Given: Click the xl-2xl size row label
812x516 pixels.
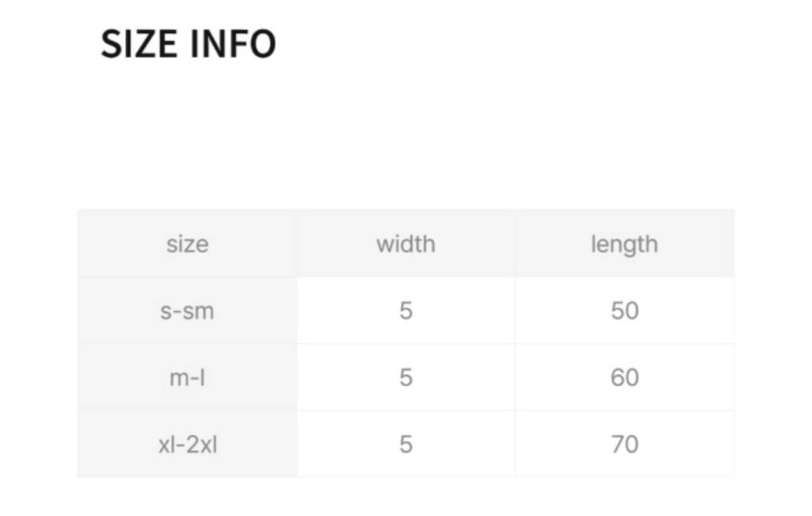Looking at the screenshot, I should pos(187,445).
